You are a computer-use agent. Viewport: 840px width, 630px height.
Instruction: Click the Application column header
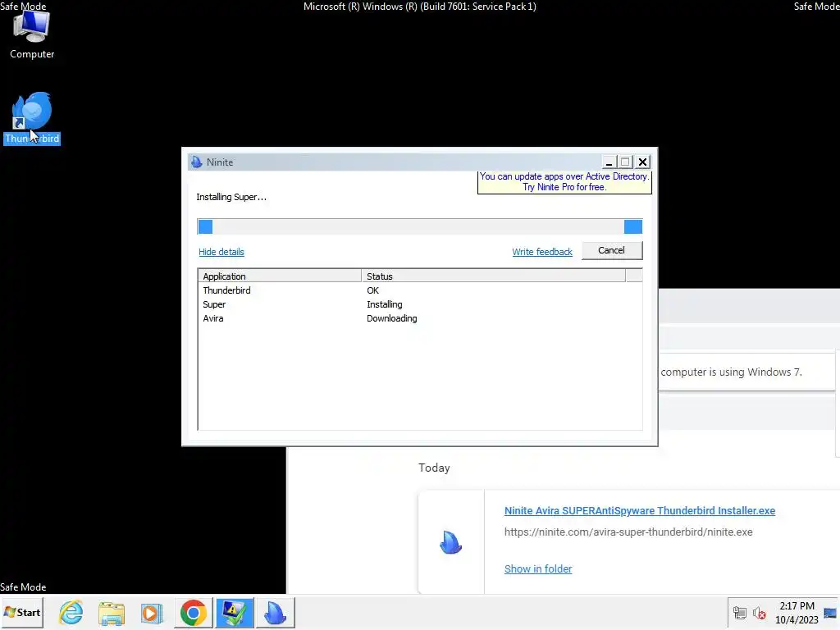[280, 276]
